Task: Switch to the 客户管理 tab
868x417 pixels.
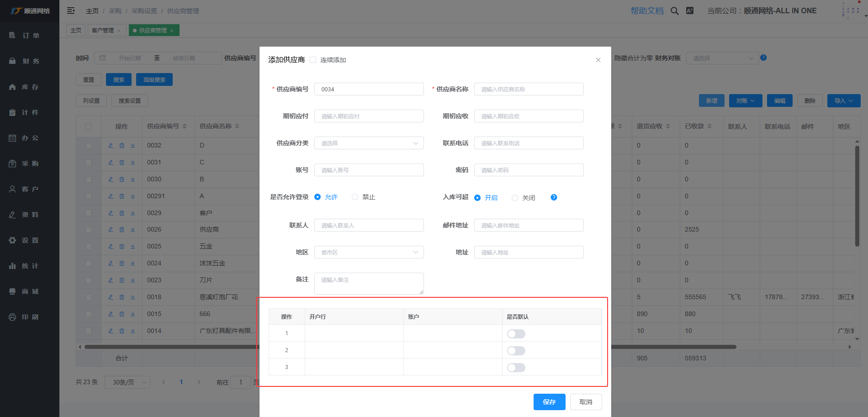Action: coord(103,31)
